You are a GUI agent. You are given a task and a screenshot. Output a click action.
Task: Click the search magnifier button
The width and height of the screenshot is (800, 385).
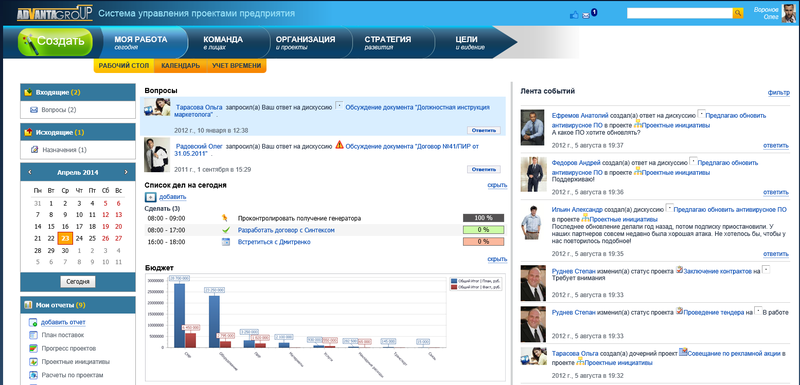(738, 13)
